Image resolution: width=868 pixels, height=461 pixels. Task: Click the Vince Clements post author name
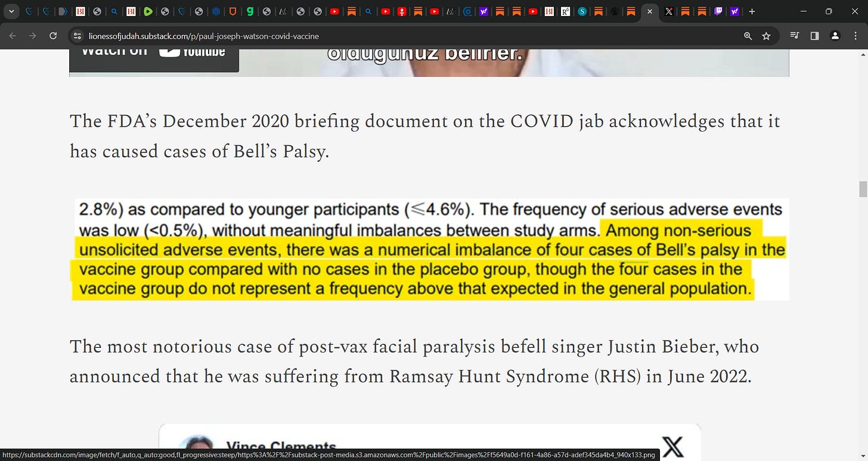click(281, 446)
